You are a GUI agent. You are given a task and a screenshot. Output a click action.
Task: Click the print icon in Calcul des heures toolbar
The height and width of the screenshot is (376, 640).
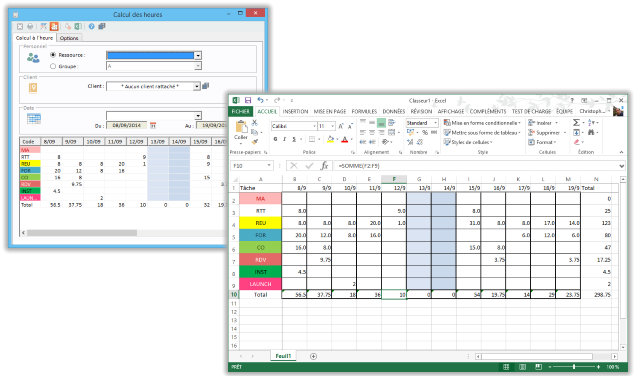click(30, 27)
